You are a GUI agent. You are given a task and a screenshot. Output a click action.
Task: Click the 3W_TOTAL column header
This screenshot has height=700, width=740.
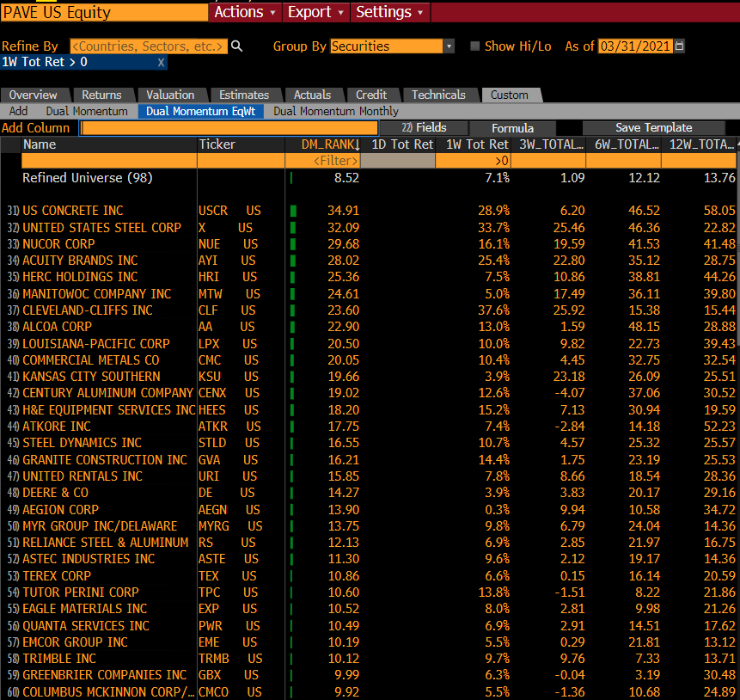[x=548, y=144]
